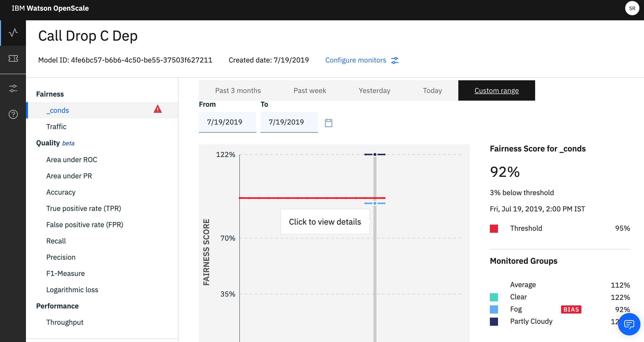Select Traffic under Fairness
Image resolution: width=644 pixels, height=342 pixels.
pyautogui.click(x=56, y=127)
